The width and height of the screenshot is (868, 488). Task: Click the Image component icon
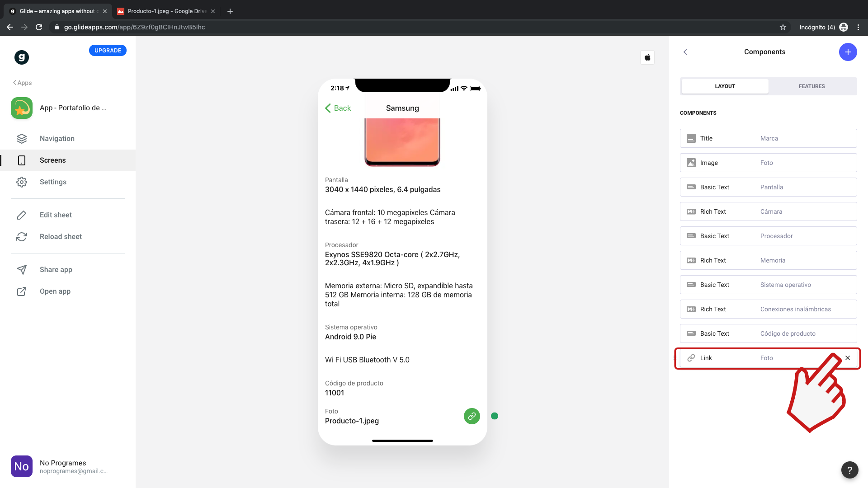pyautogui.click(x=691, y=163)
